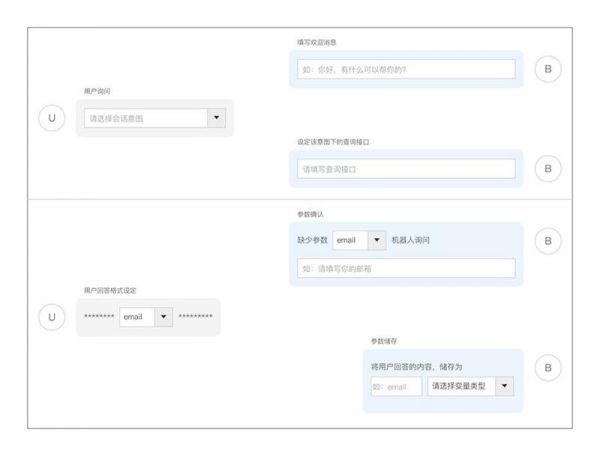Click the B avatar beside the 参数储存 card
The width and height of the screenshot is (600, 456).
click(x=547, y=367)
